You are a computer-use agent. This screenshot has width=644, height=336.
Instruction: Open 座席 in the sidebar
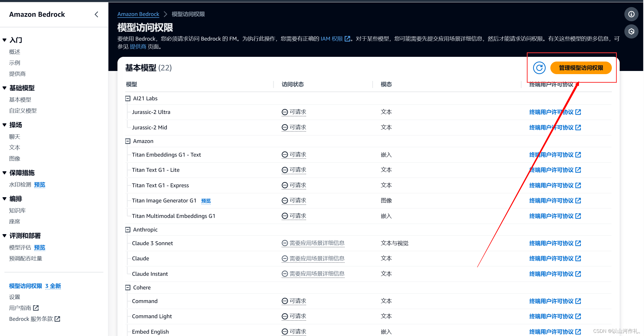(x=15, y=222)
